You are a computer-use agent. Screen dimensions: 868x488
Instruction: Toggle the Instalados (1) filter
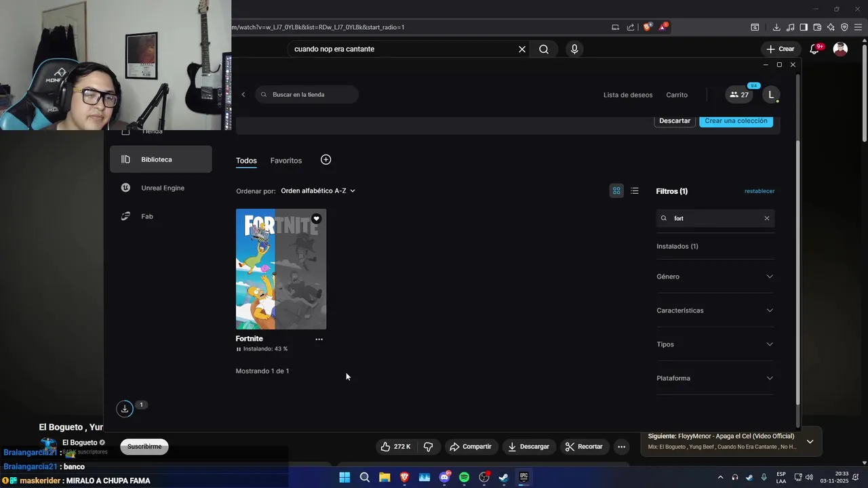point(677,246)
